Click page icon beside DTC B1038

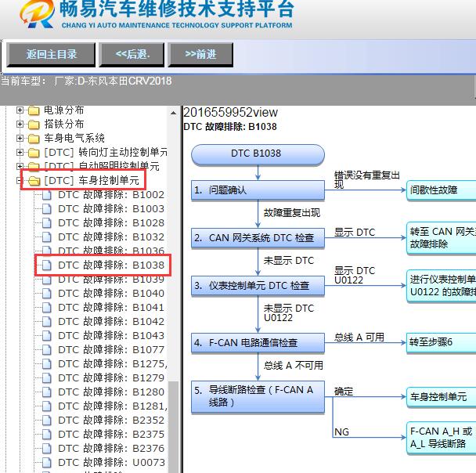(46, 265)
